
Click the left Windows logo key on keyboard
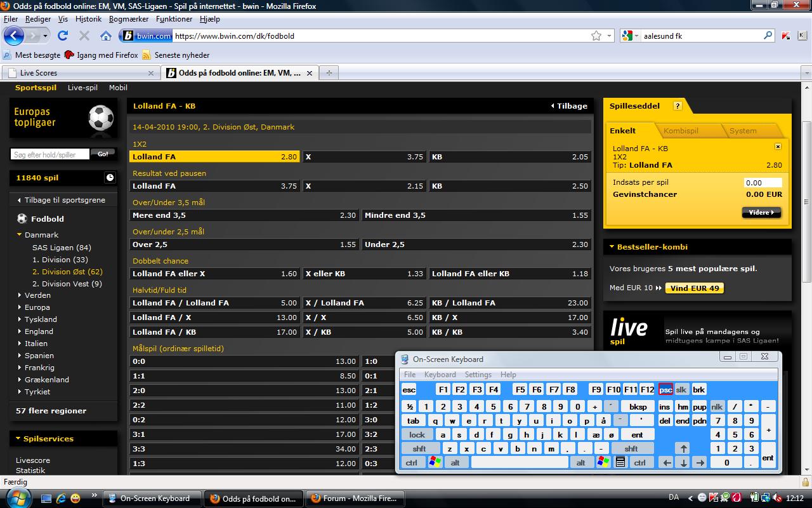pyautogui.click(x=435, y=462)
